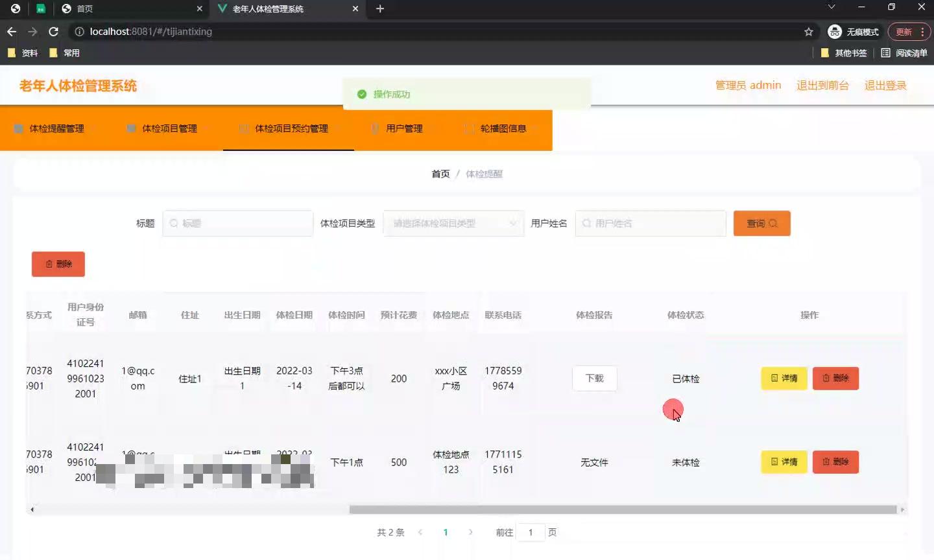
Task: Open 体检提醒管理 menu
Action: [x=56, y=128]
